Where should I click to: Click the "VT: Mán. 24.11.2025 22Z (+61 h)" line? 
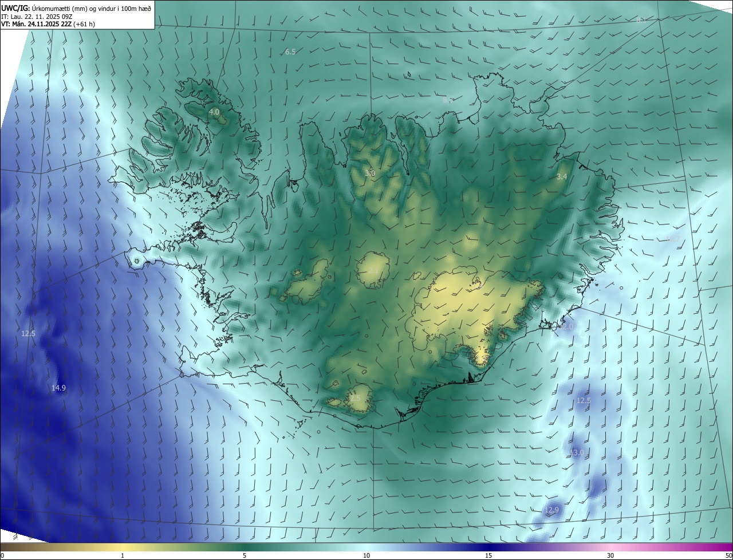tap(48, 24)
